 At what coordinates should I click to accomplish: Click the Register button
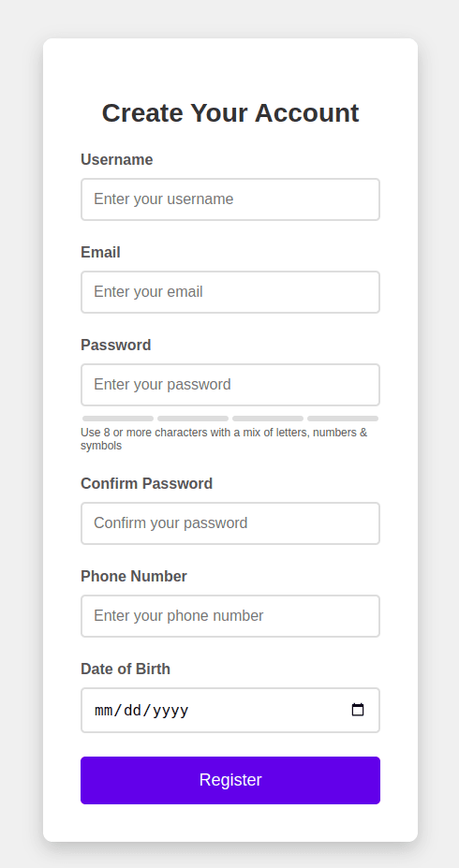[230, 780]
